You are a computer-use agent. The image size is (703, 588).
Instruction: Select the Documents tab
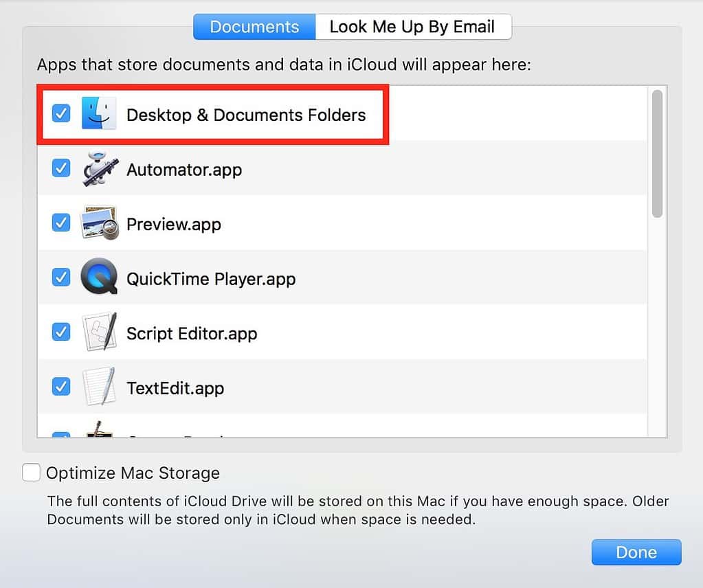click(x=254, y=27)
